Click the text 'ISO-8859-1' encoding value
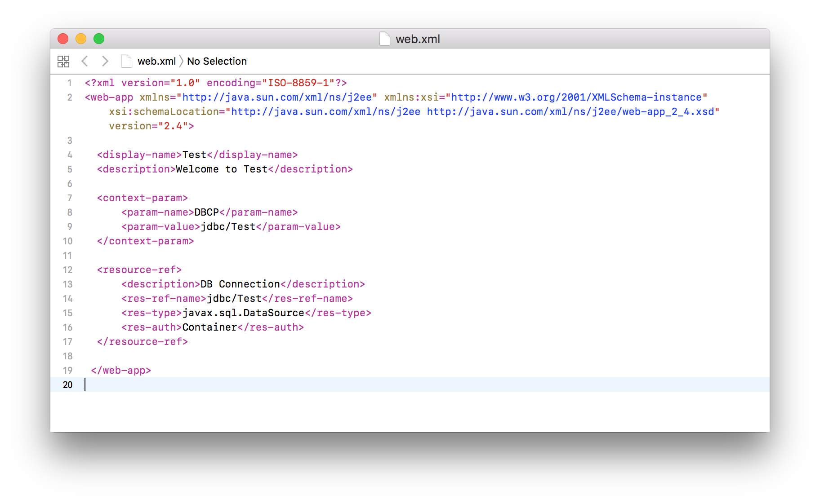This screenshot has width=820, height=504. 299,83
